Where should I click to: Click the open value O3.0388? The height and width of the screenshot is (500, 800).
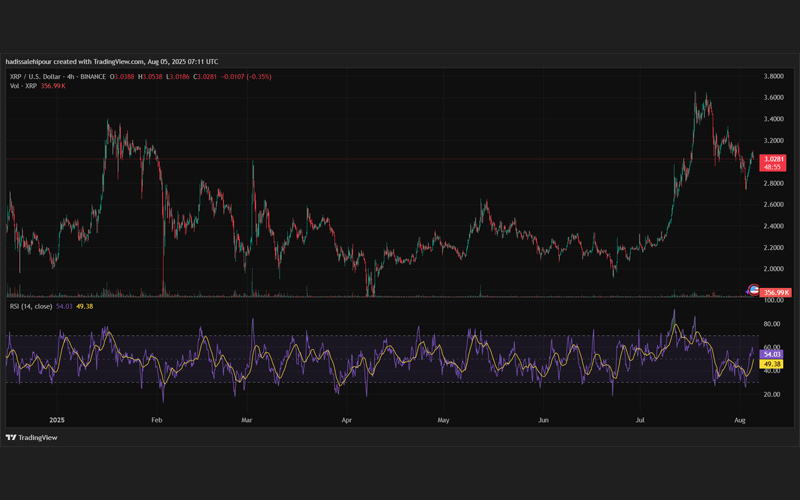122,77
